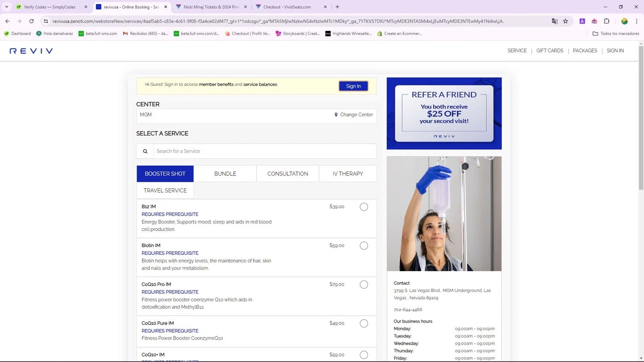The height and width of the screenshot is (362, 644).
Task: Click REQUIRES PREREQUISITE under B12 IM
Action: (170, 214)
